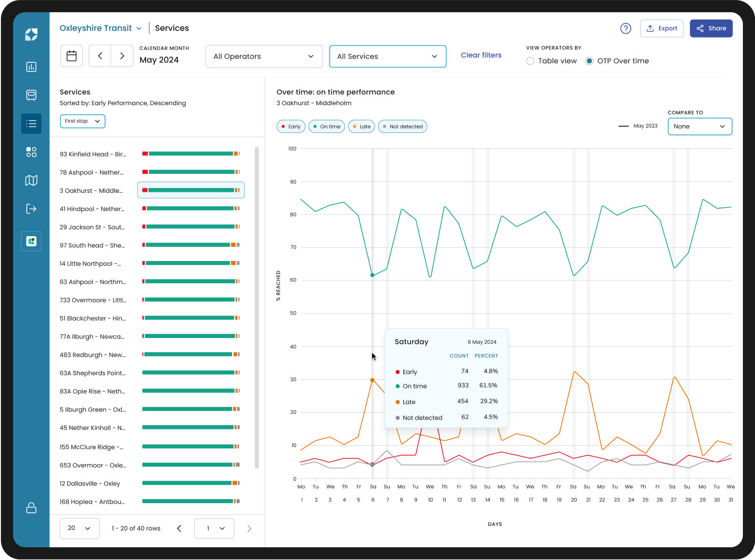The height and width of the screenshot is (560, 755).
Task: Open the green leaf app sidebar icon
Action: click(x=31, y=241)
